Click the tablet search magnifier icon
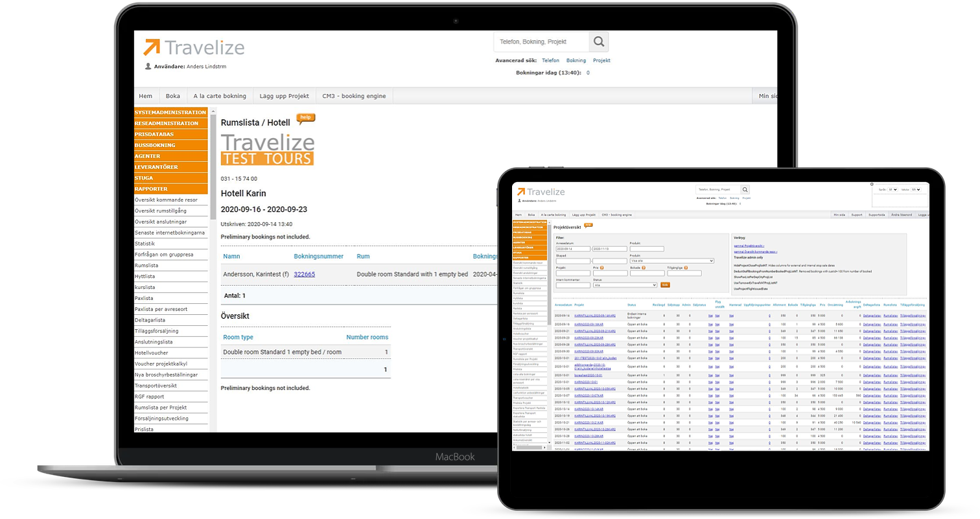This screenshot has width=980, height=519. pyautogui.click(x=745, y=190)
